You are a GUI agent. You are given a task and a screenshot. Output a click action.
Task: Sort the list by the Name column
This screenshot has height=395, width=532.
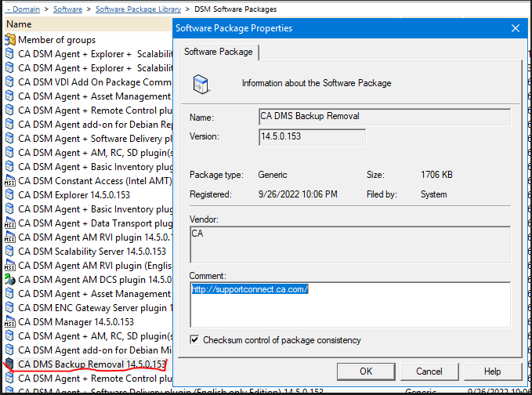pyautogui.click(x=19, y=24)
